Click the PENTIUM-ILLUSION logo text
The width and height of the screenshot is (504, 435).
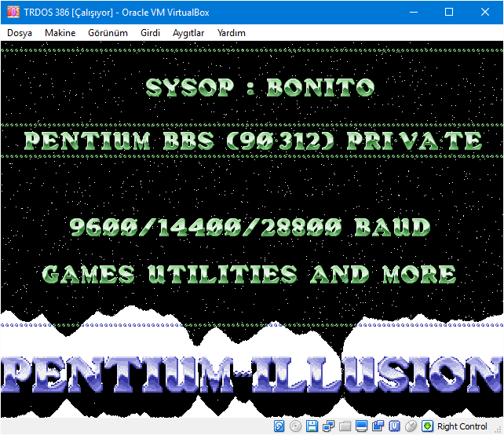(x=252, y=375)
